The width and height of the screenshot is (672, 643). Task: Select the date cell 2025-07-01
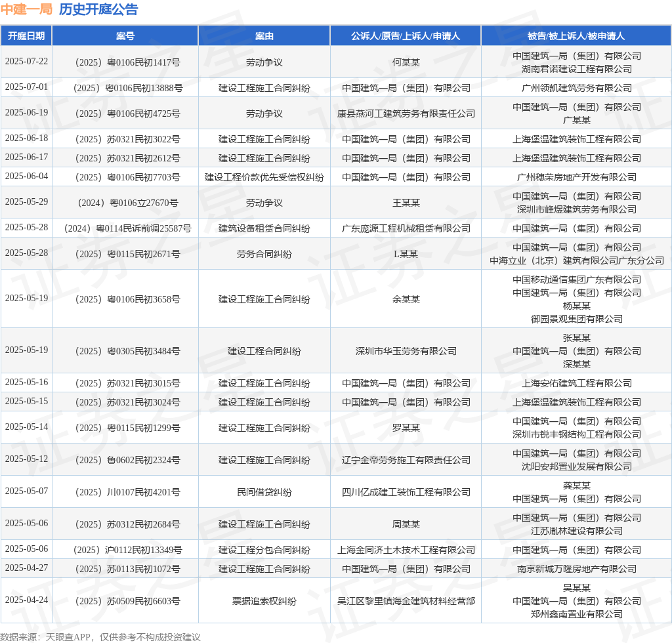click(x=26, y=87)
